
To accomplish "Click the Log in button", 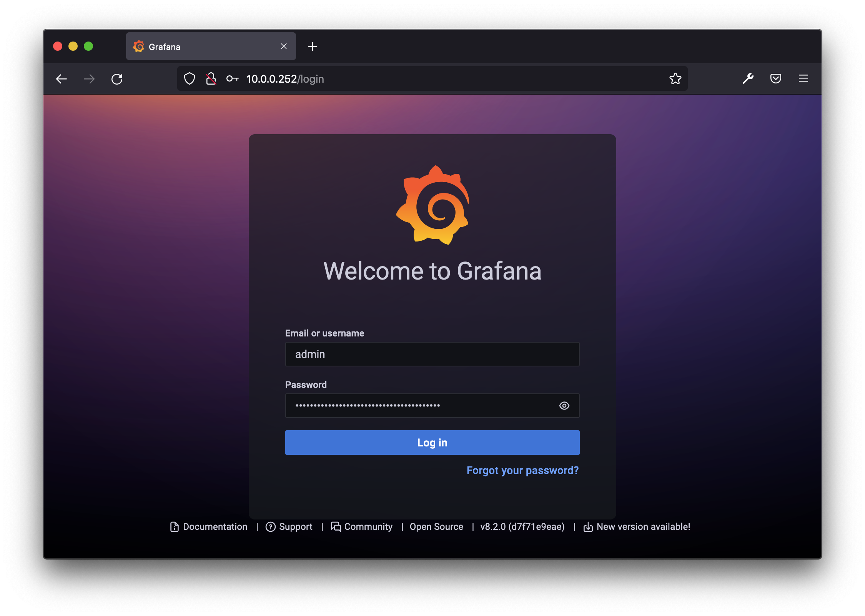I will [x=432, y=443].
